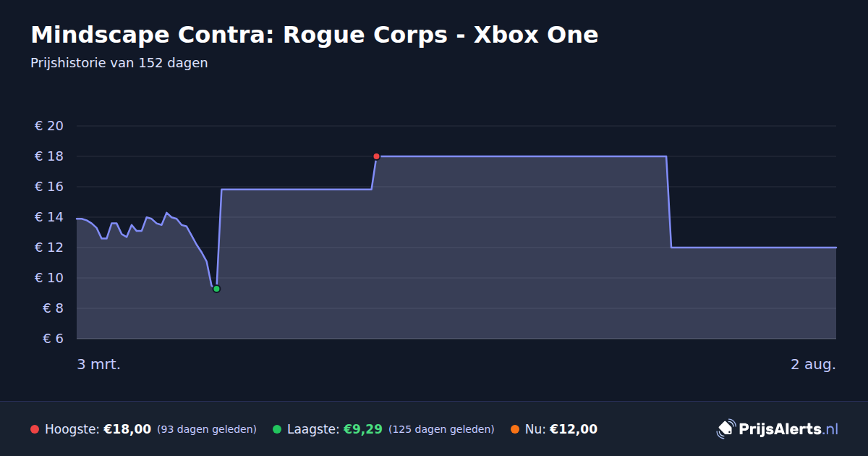
Task: Open the PrijsAlerts.nl brand link
Action: click(x=778, y=428)
